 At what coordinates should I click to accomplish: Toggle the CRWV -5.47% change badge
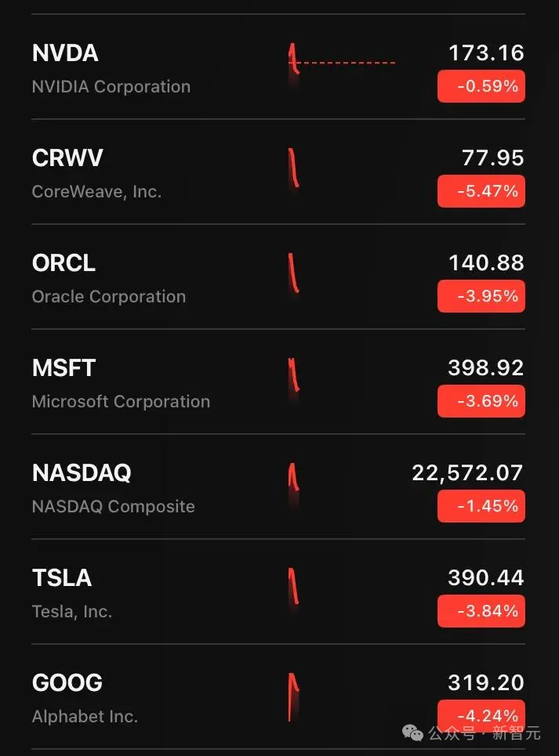(x=481, y=191)
